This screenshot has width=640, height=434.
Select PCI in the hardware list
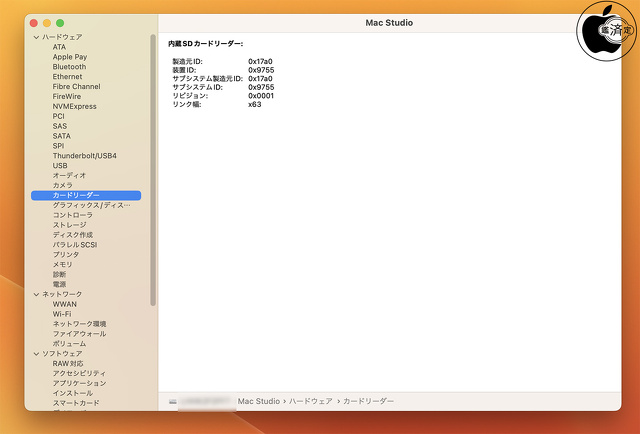pyautogui.click(x=58, y=116)
